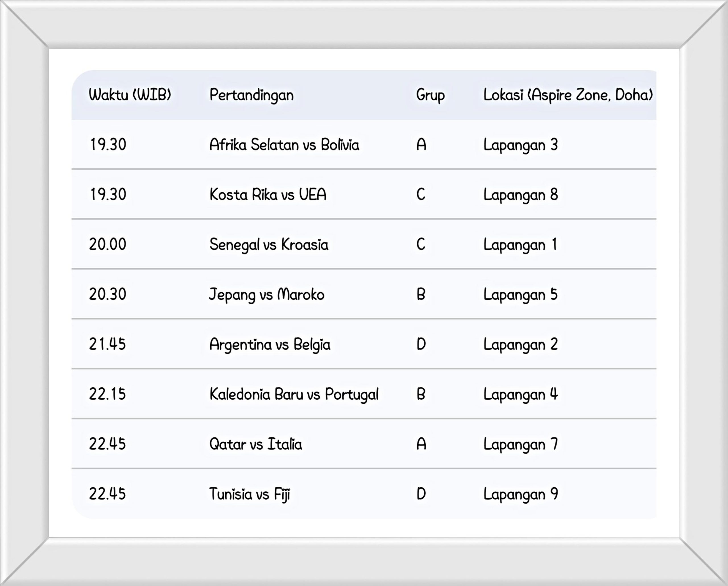Screen dimensions: 728x586
Task: Click the Senegal vs Kroasia match cell
Action: (x=268, y=245)
